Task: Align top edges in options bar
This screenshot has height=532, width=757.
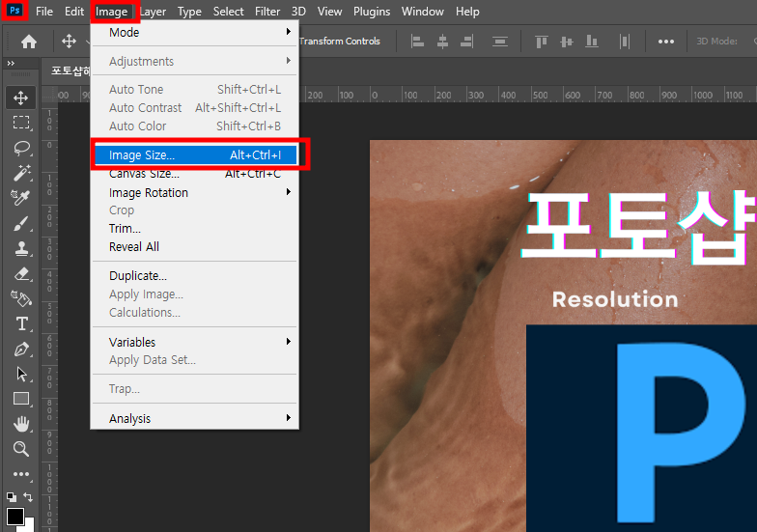Action: pos(541,42)
